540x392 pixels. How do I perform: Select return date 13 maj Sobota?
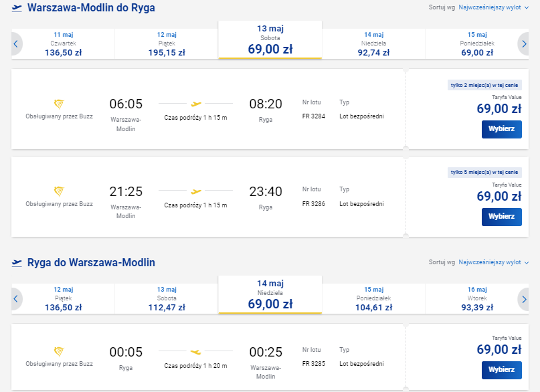(167, 299)
